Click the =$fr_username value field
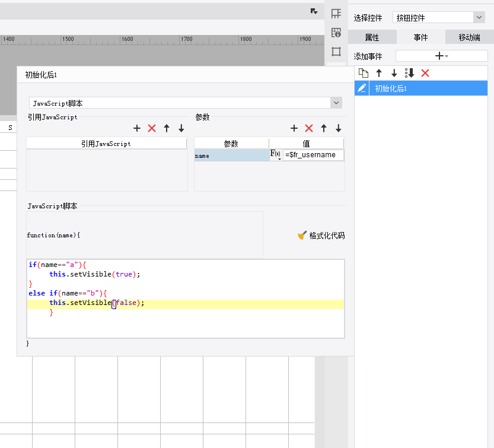 313,155
